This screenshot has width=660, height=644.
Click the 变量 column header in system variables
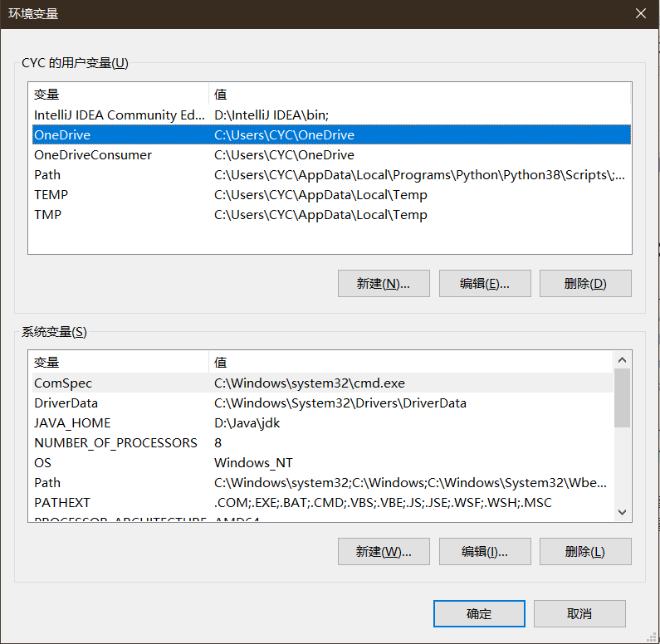pos(120,362)
